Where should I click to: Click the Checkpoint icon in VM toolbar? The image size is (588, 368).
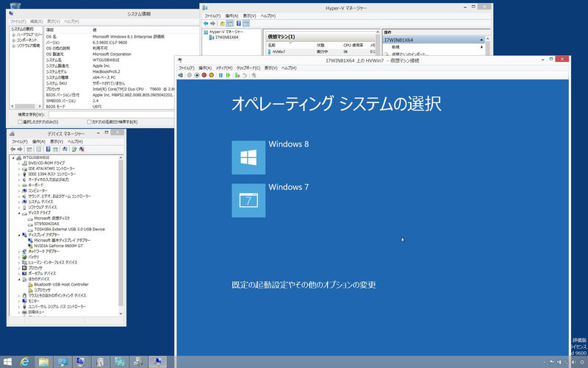click(237, 75)
